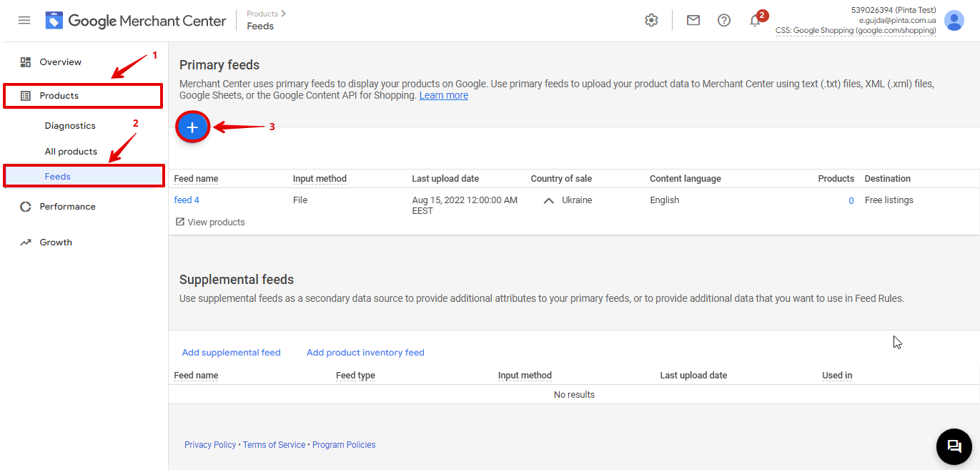Open the account avatar icon
Image resolution: width=980 pixels, height=470 pixels.
(954, 20)
